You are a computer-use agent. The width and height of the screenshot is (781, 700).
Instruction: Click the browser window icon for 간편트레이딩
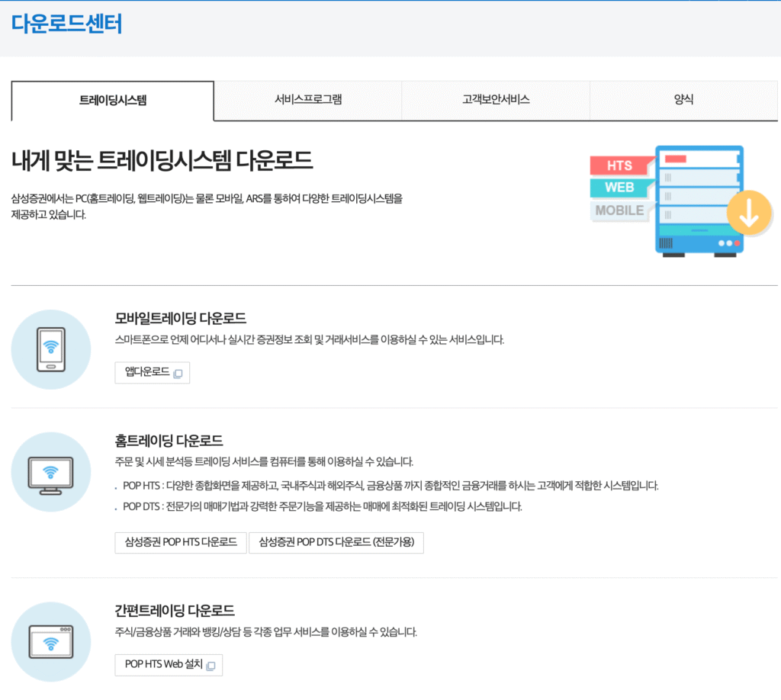pyautogui.click(x=50, y=641)
